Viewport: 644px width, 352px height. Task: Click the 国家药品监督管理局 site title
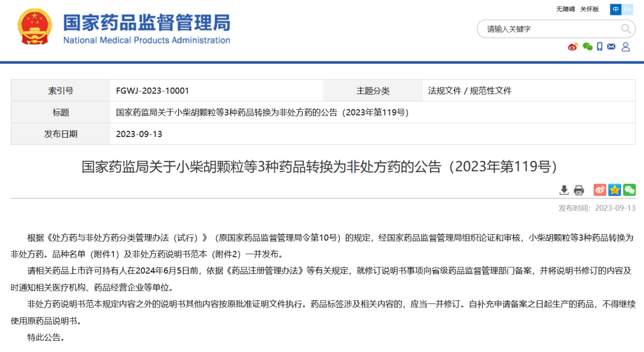147,23
